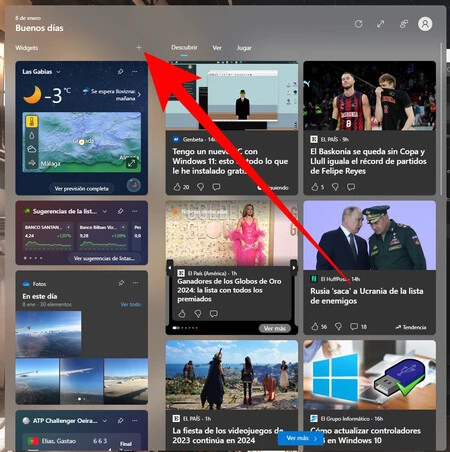Click Ver sugerencias de listas button
The height and width of the screenshot is (452, 450).
[x=104, y=258]
